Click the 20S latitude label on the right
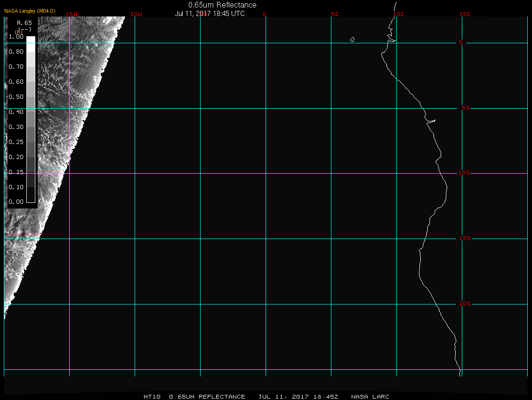The height and width of the screenshot is (400, 532). (465, 304)
